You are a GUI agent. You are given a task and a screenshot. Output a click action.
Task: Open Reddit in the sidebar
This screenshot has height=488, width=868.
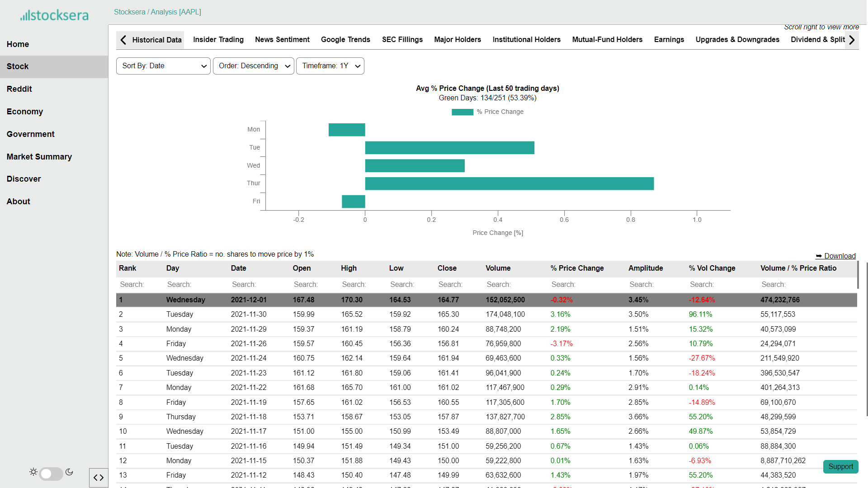19,89
